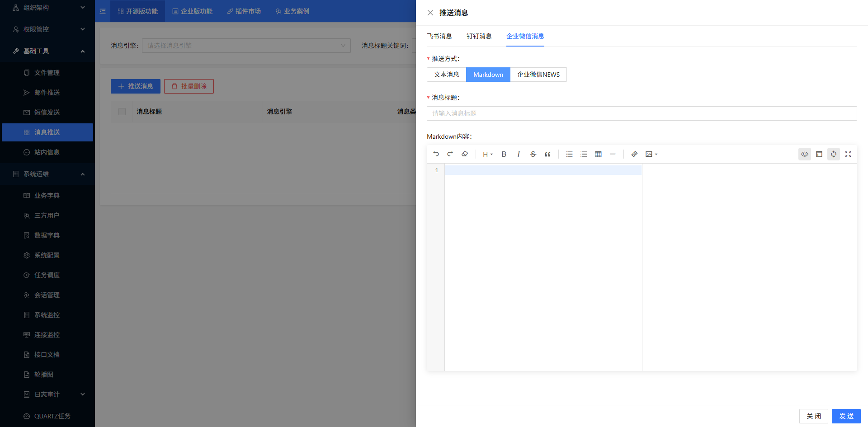Click the 推送消息 add button
868x427 pixels.
click(x=136, y=86)
